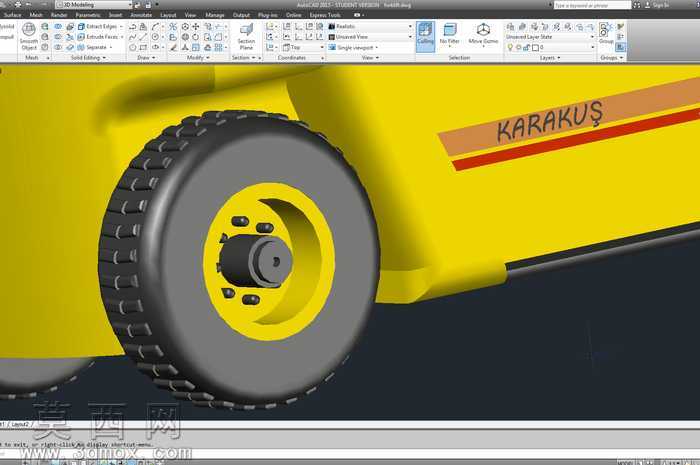This screenshot has height=465, width=700.
Task: Click the Section Plane tool
Action: pos(246,37)
